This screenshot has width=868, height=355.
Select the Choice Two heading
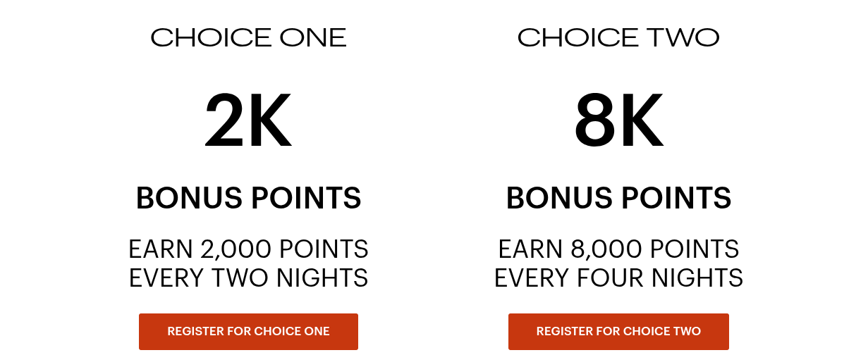(x=618, y=38)
